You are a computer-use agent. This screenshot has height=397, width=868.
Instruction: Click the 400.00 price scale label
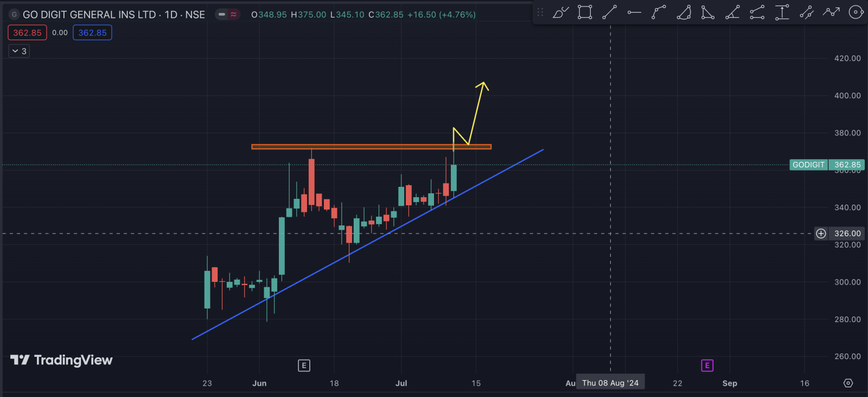tap(847, 96)
